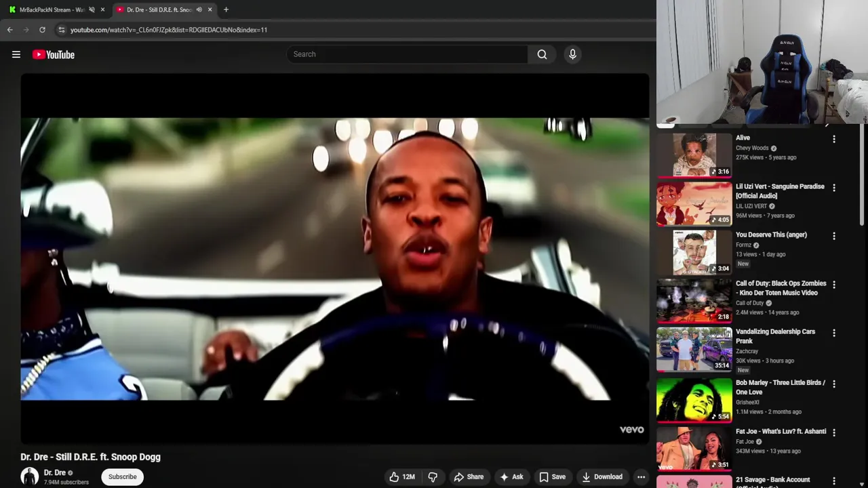
Task: Open 'Bob Marley - Three Little Birds' title
Action: coord(781,387)
